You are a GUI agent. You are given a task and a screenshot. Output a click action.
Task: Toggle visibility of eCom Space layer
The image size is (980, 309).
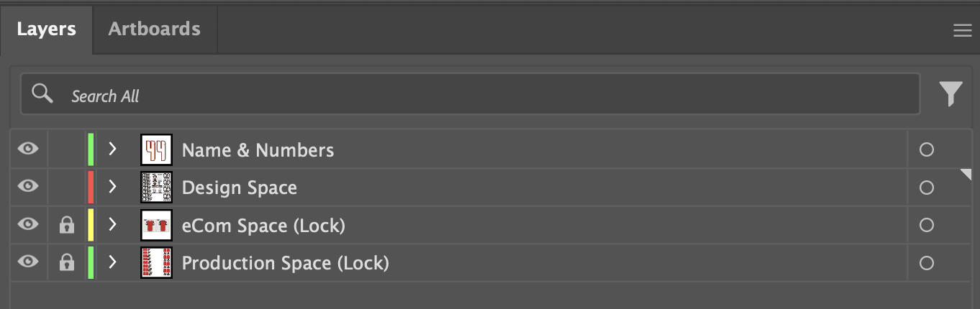(x=28, y=225)
